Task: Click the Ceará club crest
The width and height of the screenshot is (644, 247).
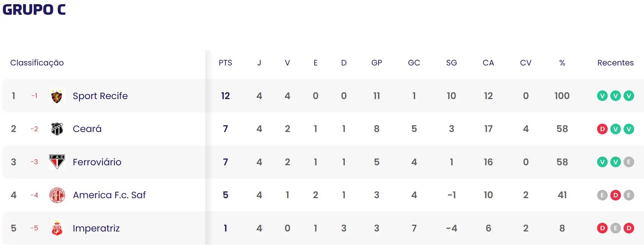Action: coord(57,129)
